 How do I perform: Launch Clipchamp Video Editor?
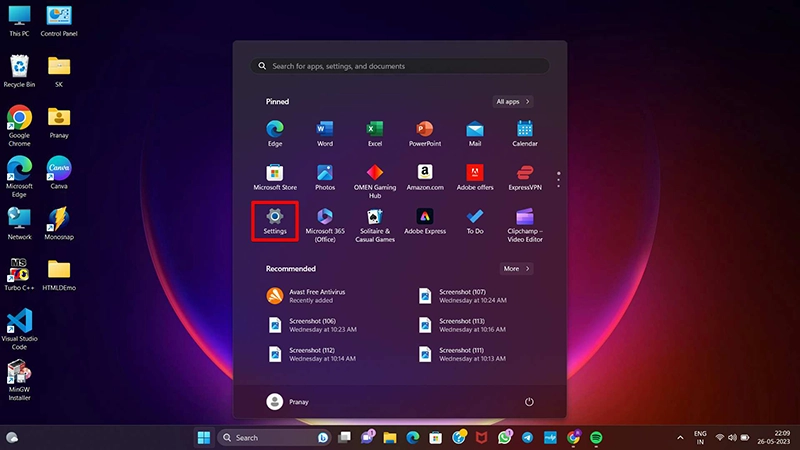click(524, 226)
